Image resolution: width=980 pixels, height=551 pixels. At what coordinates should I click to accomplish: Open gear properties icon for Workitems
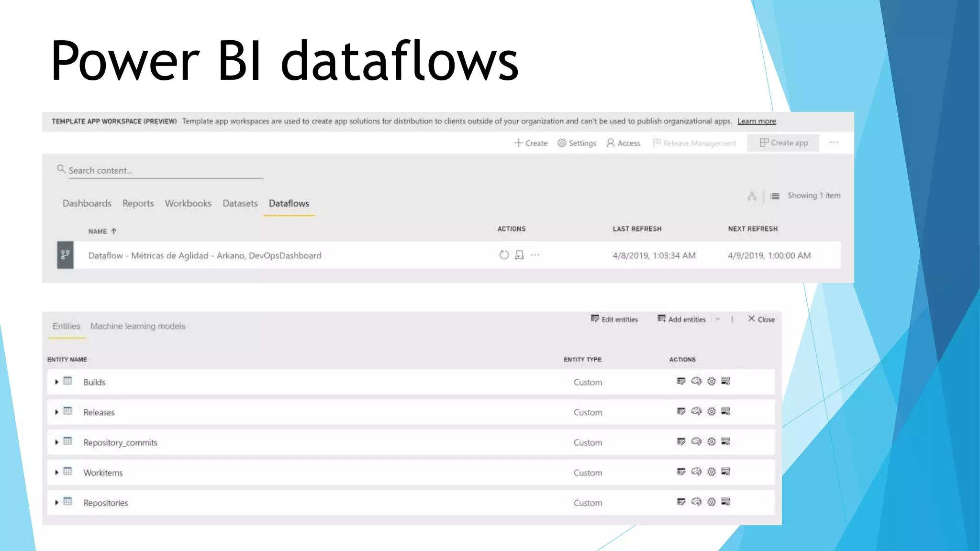(712, 472)
